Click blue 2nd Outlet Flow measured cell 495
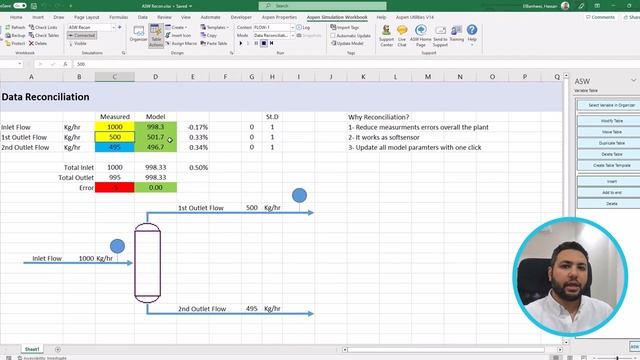The image size is (640, 360). pyautogui.click(x=115, y=147)
